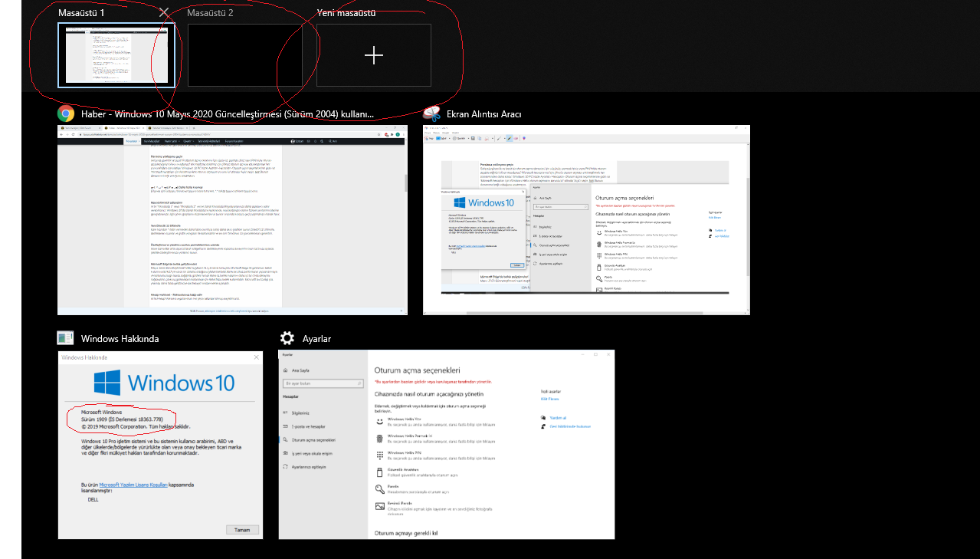Switch to the Masaüstü 2 desktop thumbnail
The image size is (980, 559).
245,54
